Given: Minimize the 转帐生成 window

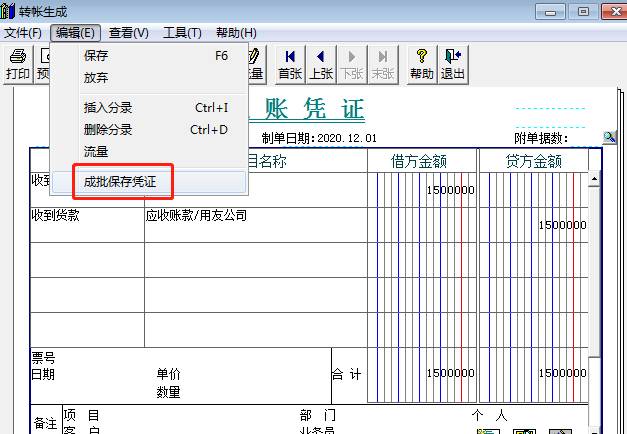Looking at the screenshot, I should (x=550, y=12).
